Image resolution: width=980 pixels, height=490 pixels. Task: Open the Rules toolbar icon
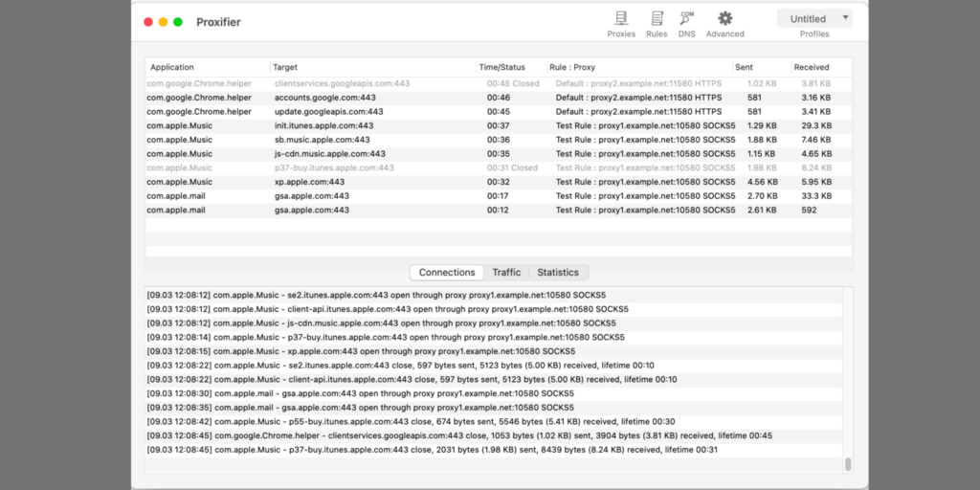click(657, 24)
